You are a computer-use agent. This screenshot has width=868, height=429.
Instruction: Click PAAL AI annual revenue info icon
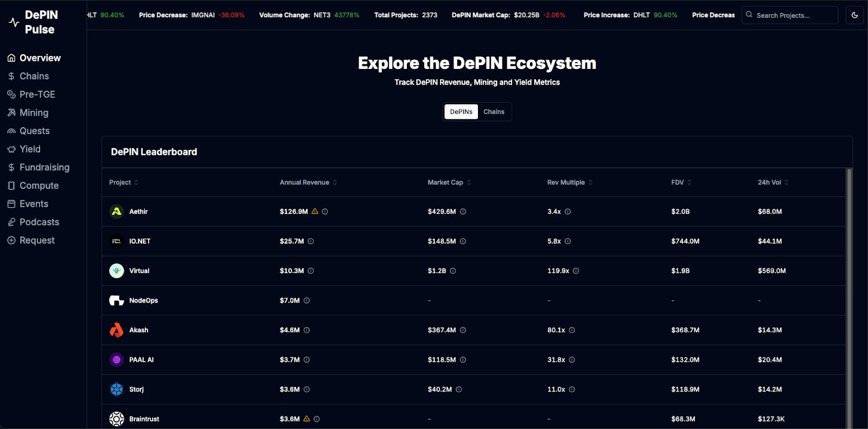point(307,359)
